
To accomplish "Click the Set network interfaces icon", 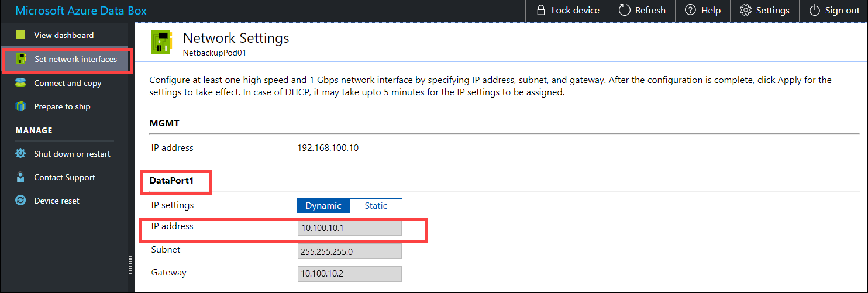I will pyautogui.click(x=21, y=59).
